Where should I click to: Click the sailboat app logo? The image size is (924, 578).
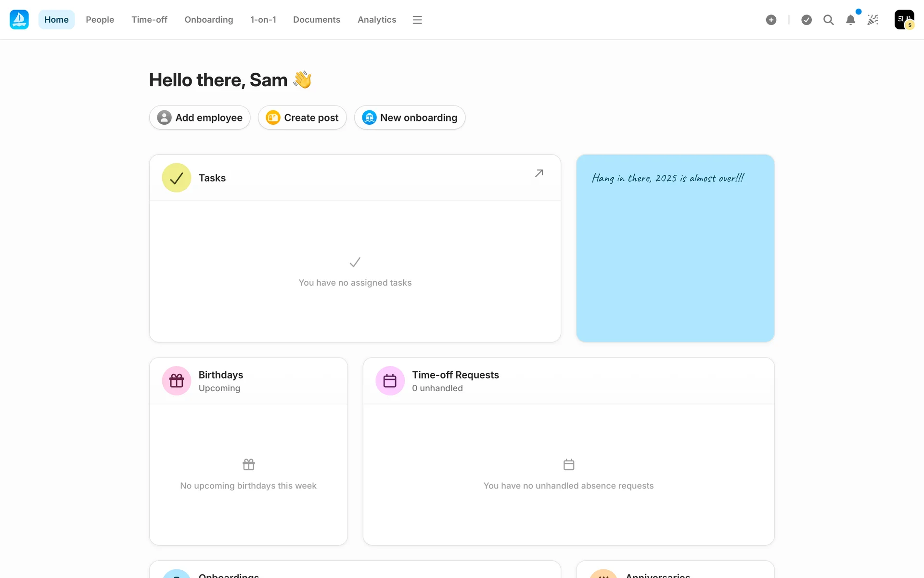[19, 20]
